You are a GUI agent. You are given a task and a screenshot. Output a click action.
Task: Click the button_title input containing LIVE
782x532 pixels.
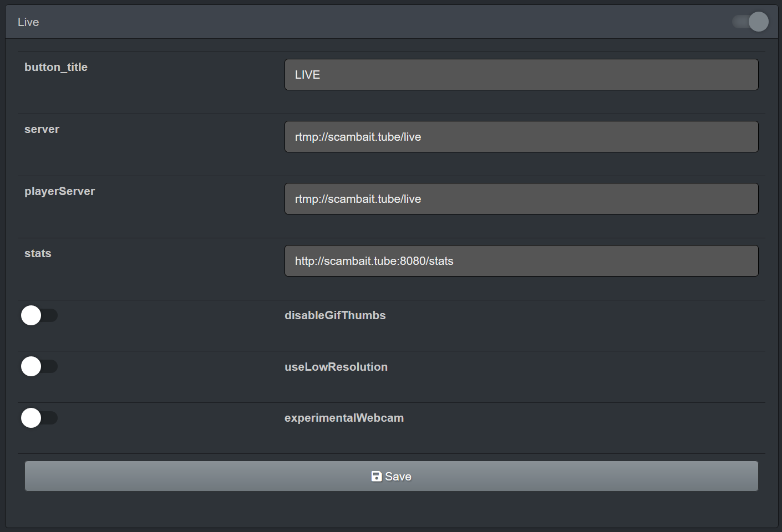[521, 75]
